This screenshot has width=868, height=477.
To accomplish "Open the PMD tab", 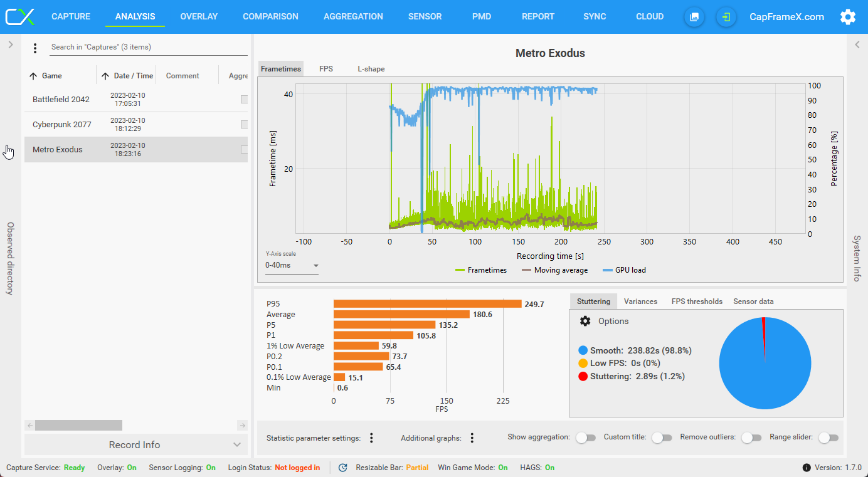I will coord(482,17).
